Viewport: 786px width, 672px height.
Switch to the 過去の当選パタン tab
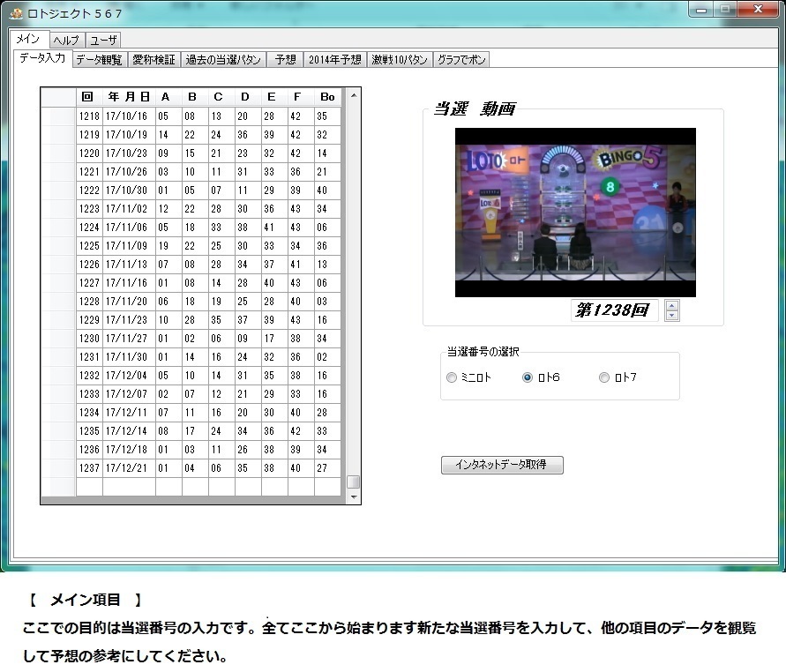[223, 60]
